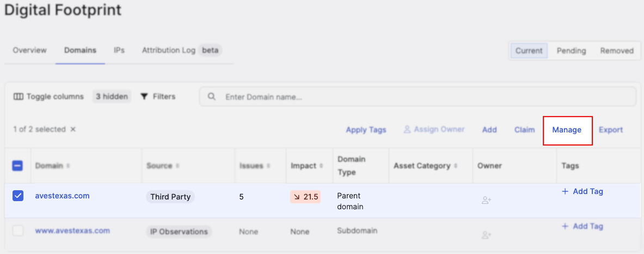This screenshot has width=644, height=254.
Task: Open the Filters funnel icon
Action: point(144,96)
